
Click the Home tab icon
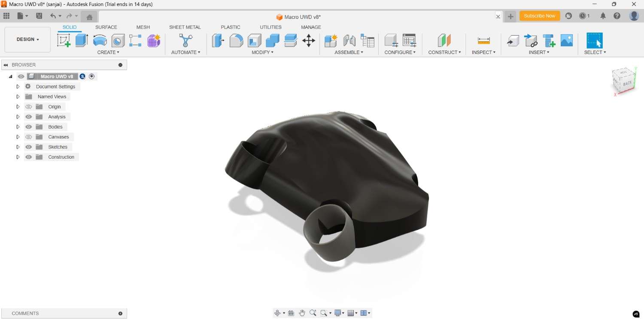89,17
